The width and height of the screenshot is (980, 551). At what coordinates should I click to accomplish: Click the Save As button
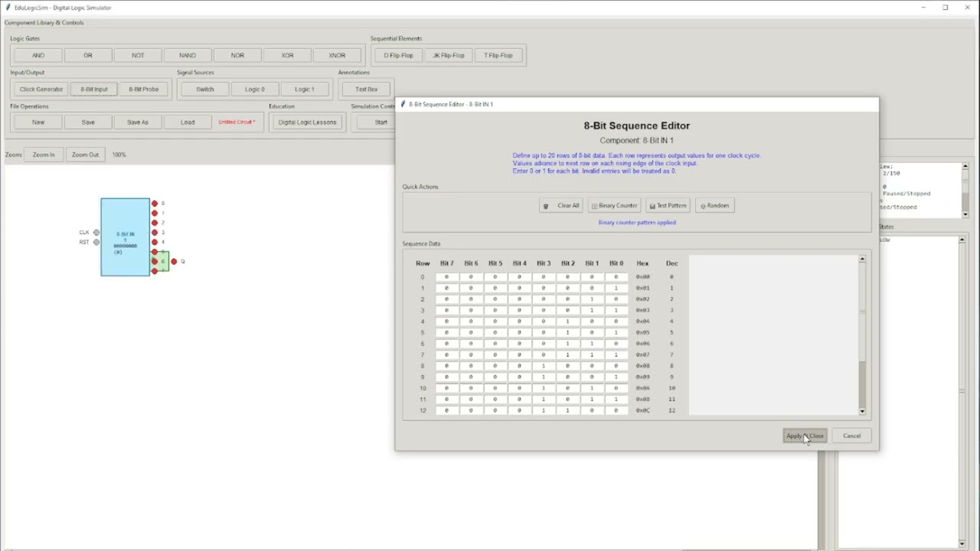tap(138, 122)
